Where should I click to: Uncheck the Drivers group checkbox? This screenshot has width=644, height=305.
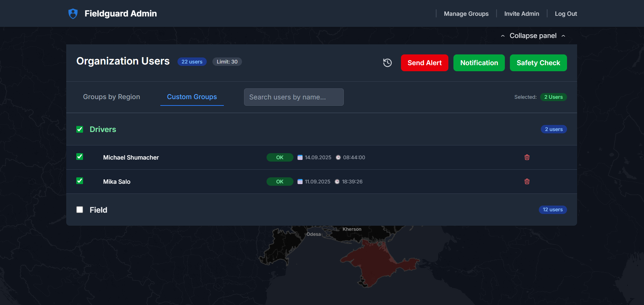tap(80, 129)
